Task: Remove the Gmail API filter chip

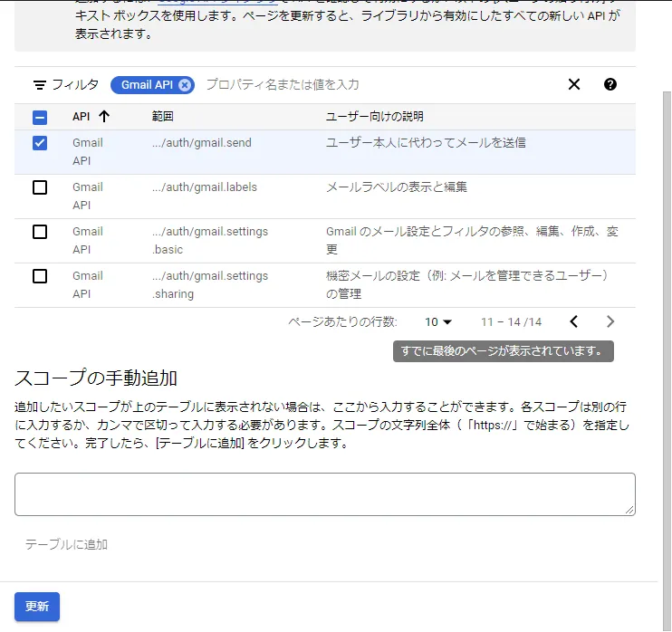Action: point(185,85)
